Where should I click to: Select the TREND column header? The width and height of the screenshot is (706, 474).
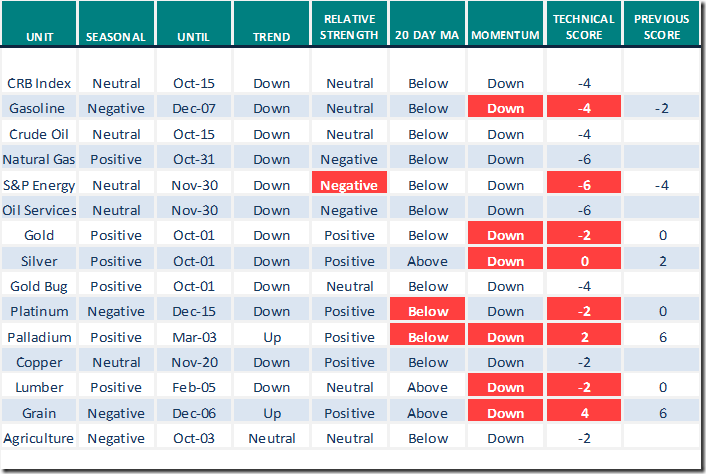click(x=271, y=37)
